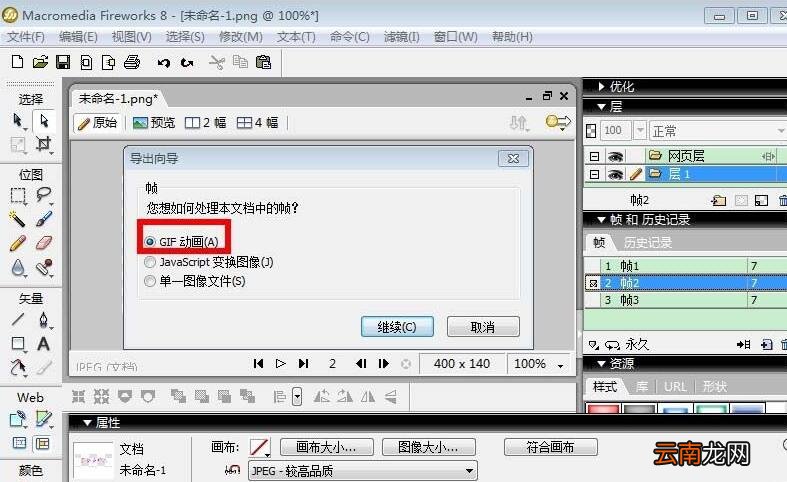Click the Cut scissors icon

pyautogui.click(x=217, y=63)
